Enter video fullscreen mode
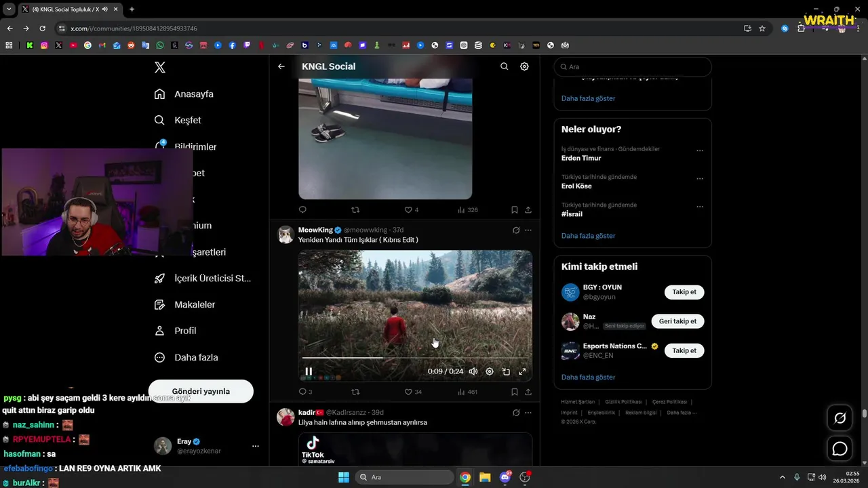The width and height of the screenshot is (868, 488). click(x=522, y=371)
